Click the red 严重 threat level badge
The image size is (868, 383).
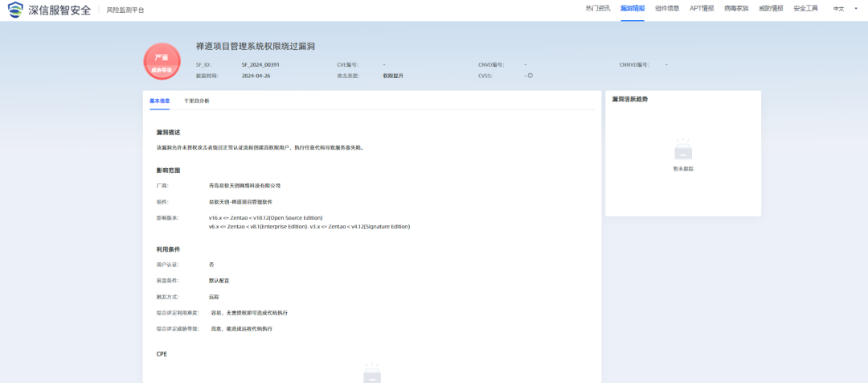pyautogui.click(x=162, y=61)
